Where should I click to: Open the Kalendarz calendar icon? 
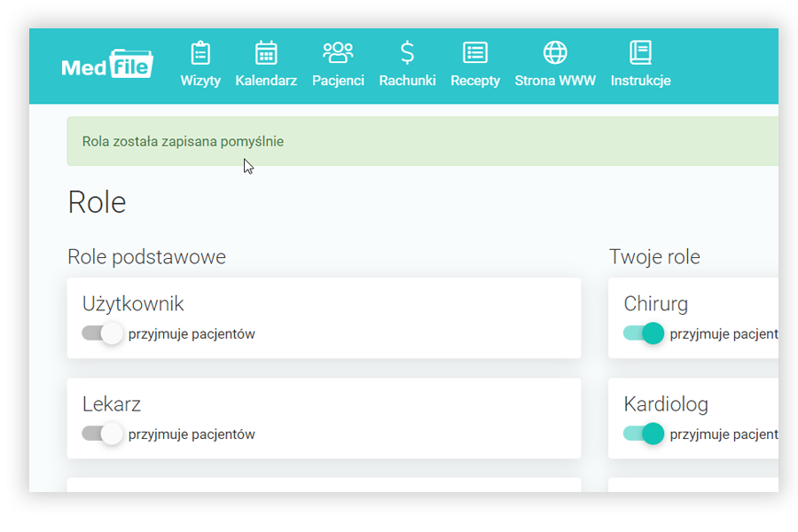(266, 53)
